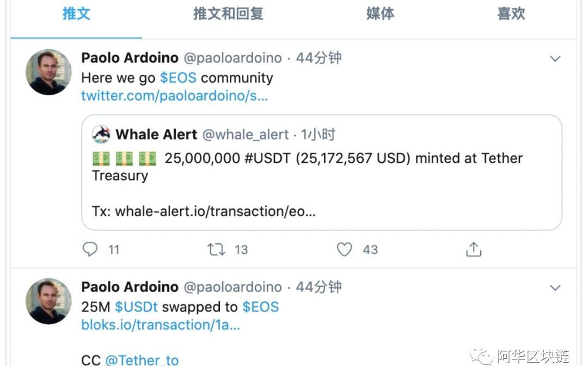Viewport: 588px width, 366px height.
Task: Open the twitter.com/paoloardoino/s... link
Action: coord(174,96)
